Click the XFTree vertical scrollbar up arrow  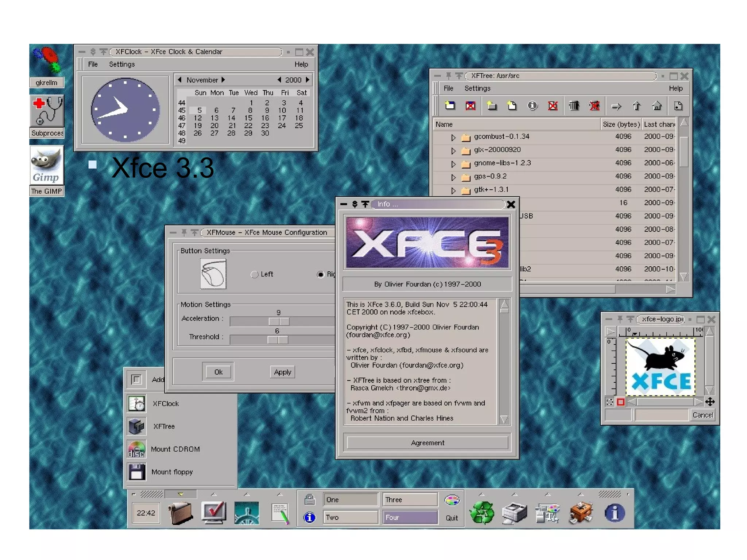point(684,122)
